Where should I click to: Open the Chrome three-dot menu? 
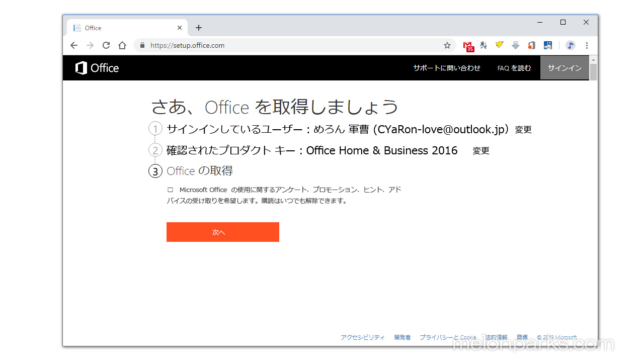587,45
